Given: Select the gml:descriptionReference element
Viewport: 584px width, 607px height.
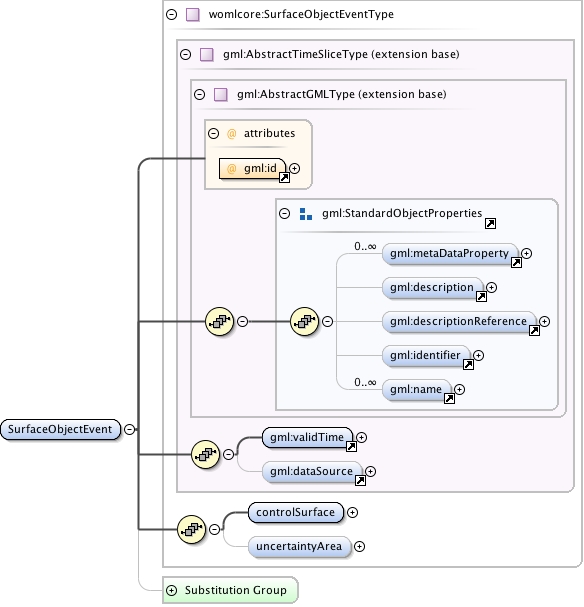Looking at the screenshot, I should (x=459, y=322).
